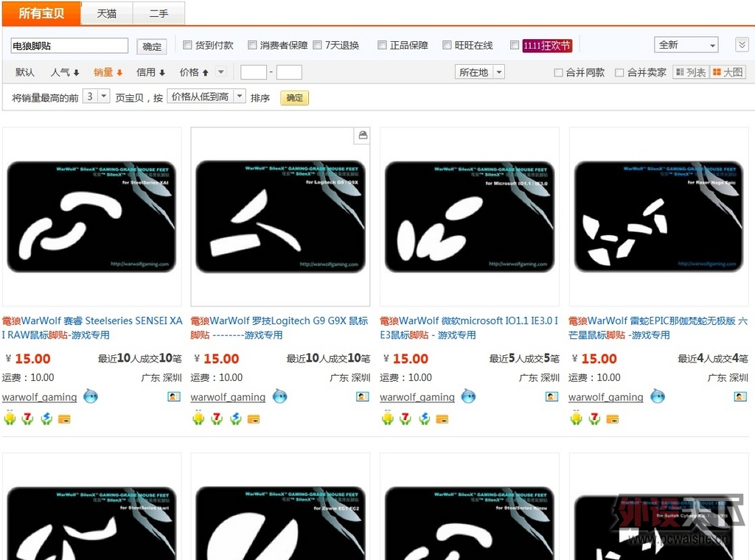Open the 二手 tab

click(x=159, y=13)
